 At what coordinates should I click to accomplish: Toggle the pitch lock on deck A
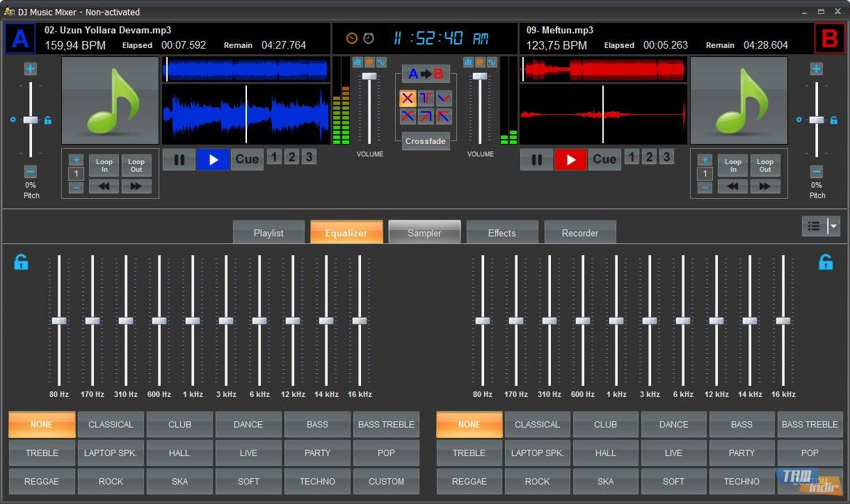tap(47, 120)
